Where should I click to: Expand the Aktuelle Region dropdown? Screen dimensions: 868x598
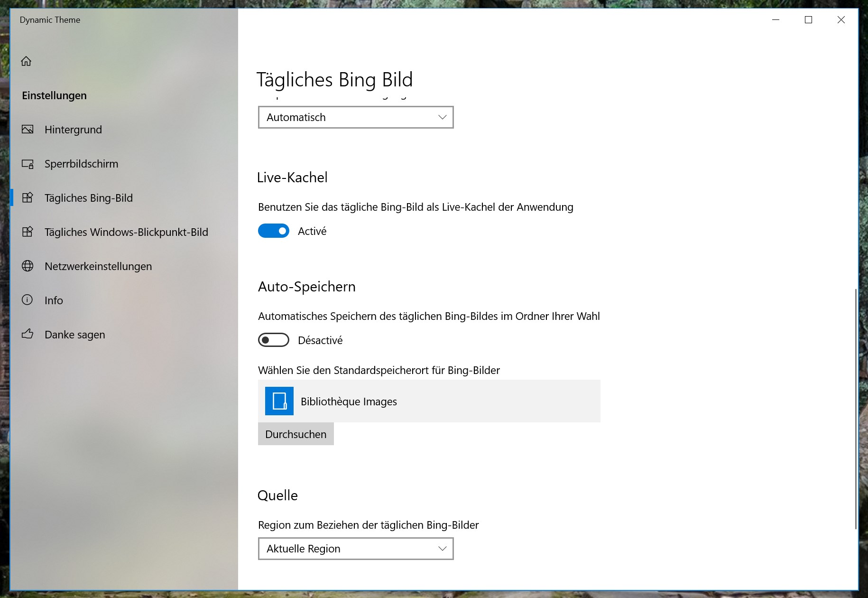click(x=356, y=549)
